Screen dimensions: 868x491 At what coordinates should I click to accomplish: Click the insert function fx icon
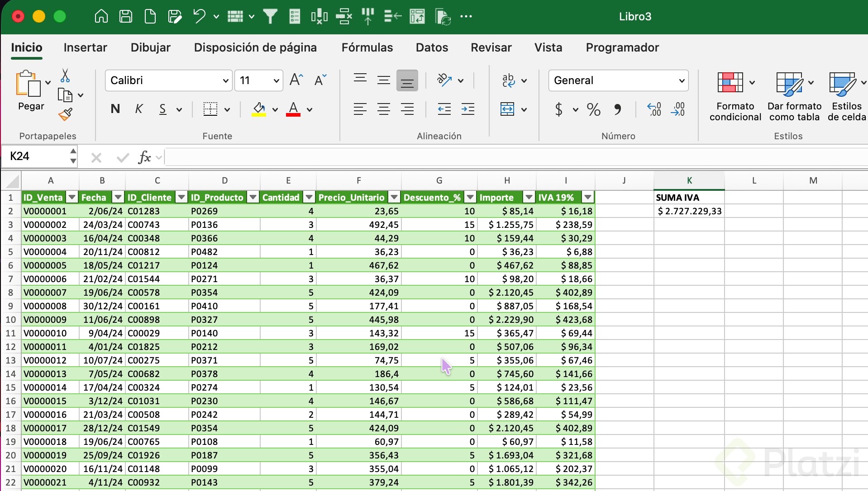(144, 157)
